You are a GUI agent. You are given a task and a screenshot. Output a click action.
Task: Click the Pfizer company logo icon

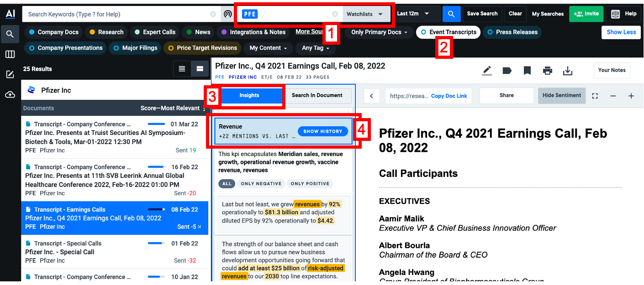(31, 90)
